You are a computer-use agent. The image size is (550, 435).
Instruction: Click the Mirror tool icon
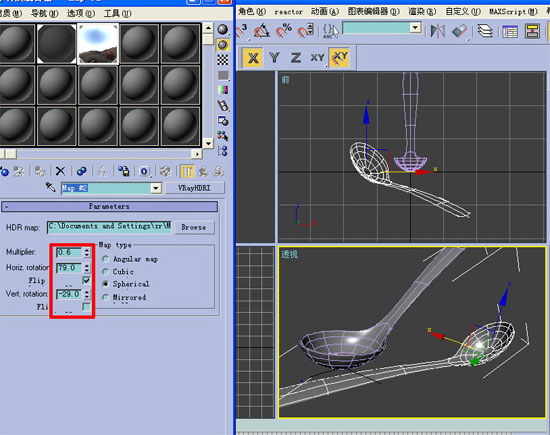[x=438, y=31]
